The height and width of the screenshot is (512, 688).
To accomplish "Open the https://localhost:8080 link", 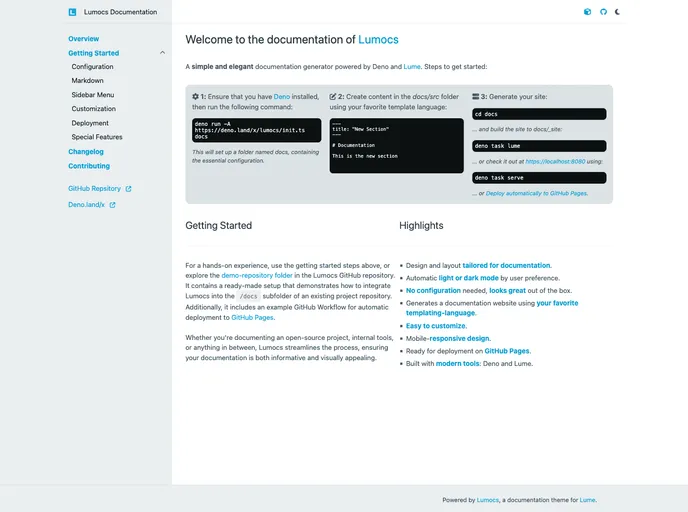I will coord(555,161).
